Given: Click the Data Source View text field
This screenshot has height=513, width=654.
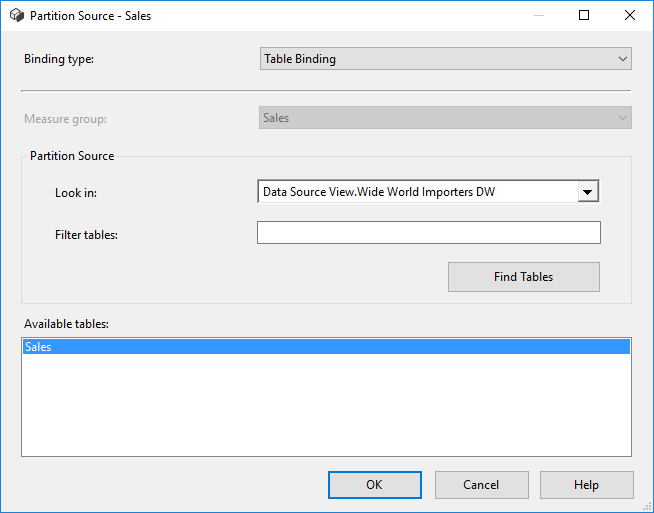Looking at the screenshot, I should (x=418, y=192).
